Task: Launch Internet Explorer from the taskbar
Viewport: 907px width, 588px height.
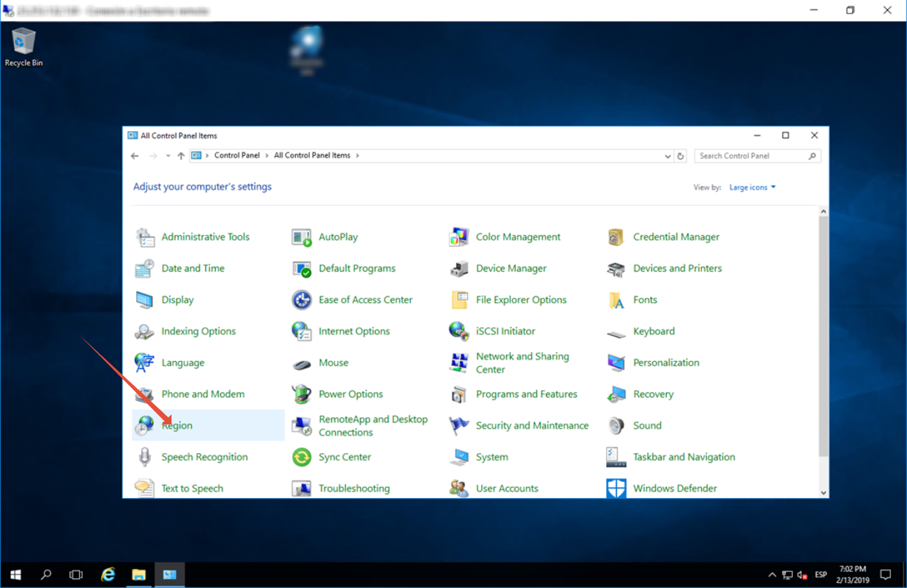Action: click(x=107, y=575)
